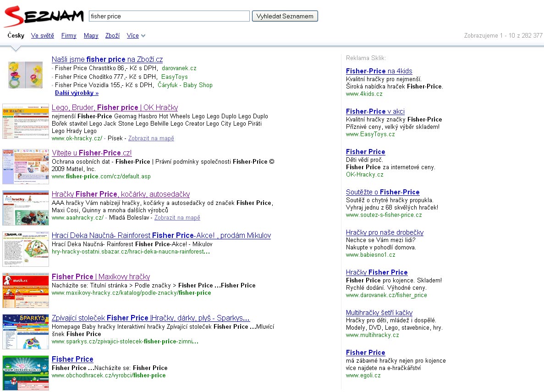Image resolution: width=544 pixels, height=392 pixels.
Task: Open 'Fisher Price | Maxíkovy hračky' result
Action: click(x=101, y=277)
